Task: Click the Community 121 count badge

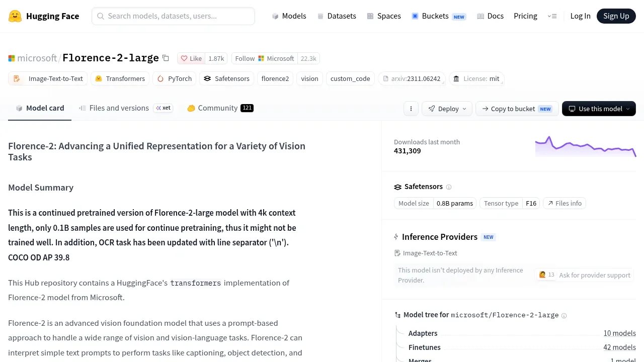Action: point(247,108)
